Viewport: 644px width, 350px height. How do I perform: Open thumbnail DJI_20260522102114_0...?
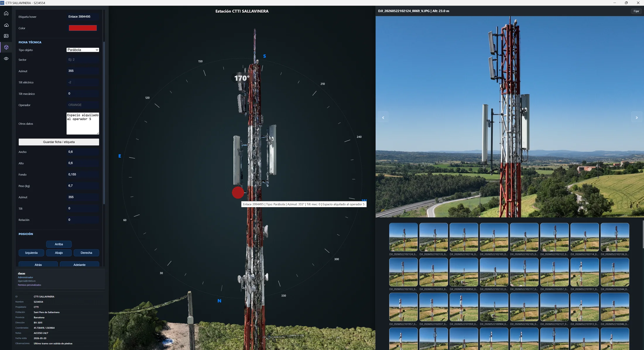coord(585,237)
